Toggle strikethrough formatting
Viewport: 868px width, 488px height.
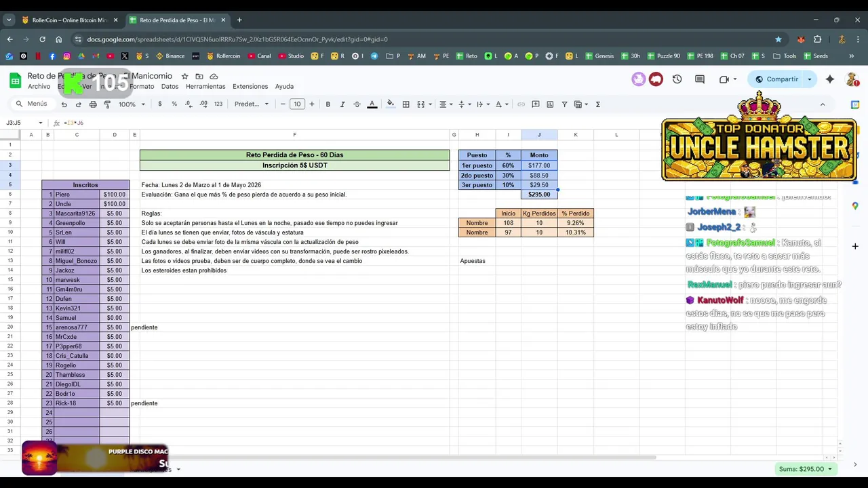point(357,104)
